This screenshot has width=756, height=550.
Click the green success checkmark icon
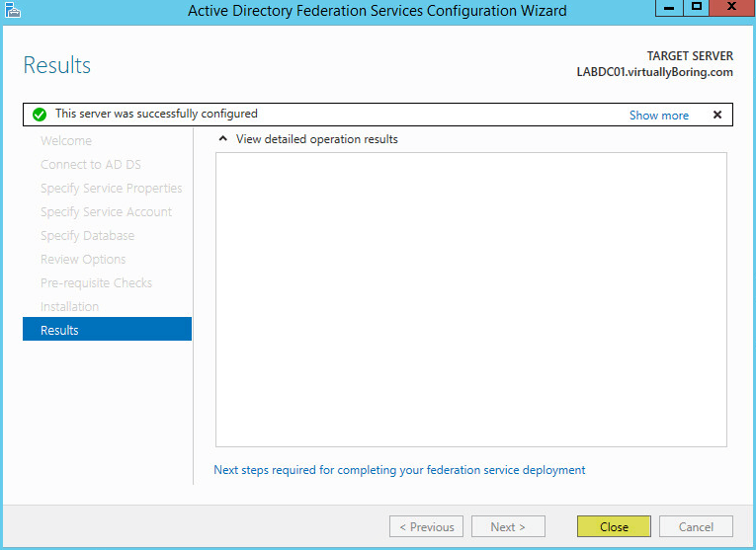(x=40, y=115)
